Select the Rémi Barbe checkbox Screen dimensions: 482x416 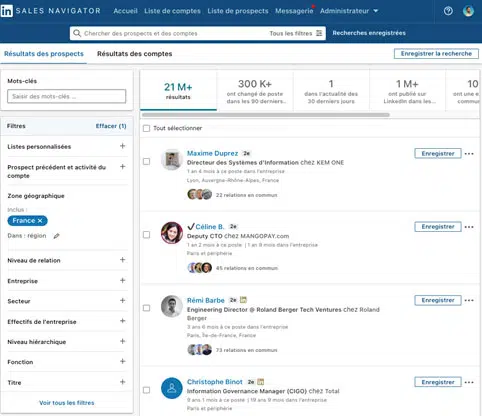point(146,308)
